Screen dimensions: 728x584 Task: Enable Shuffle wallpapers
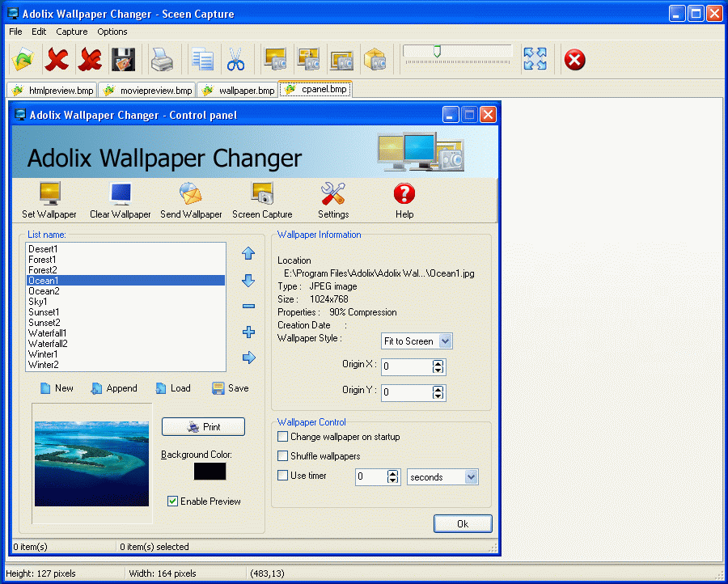pos(283,455)
